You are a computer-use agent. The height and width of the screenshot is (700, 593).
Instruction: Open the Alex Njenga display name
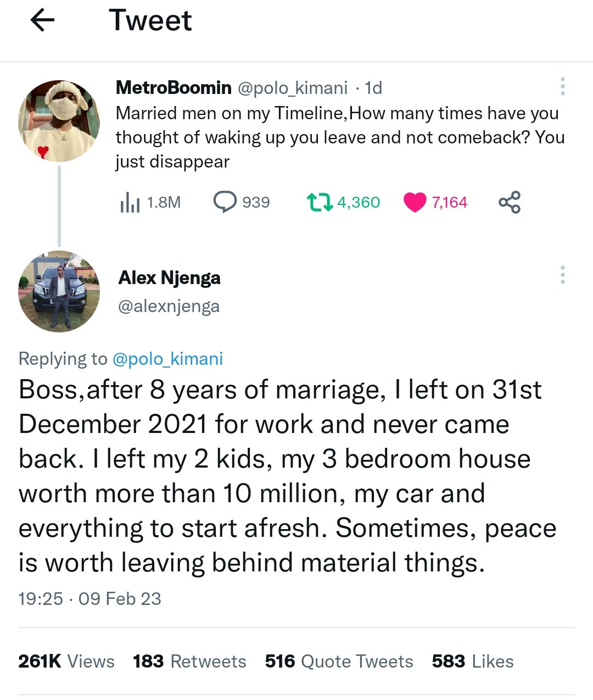click(169, 277)
